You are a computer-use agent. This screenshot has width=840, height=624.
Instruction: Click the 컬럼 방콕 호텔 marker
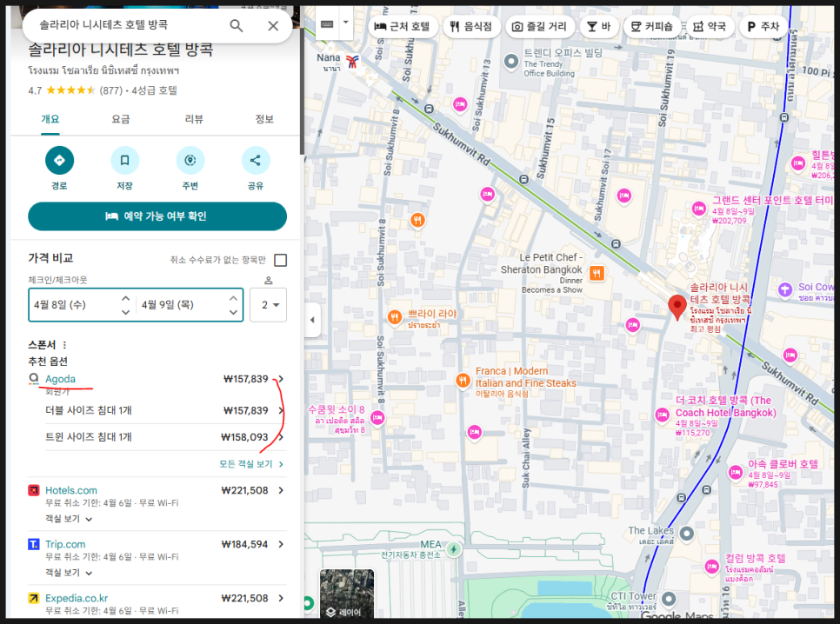click(712, 566)
